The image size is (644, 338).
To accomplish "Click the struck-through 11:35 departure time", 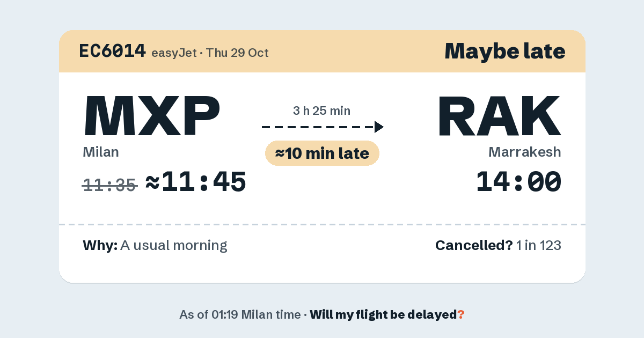I will point(109,185).
